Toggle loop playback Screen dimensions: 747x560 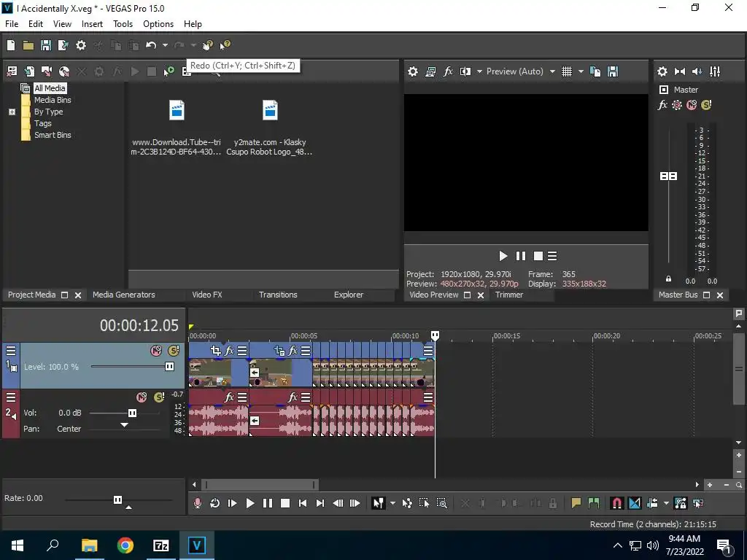coord(215,503)
